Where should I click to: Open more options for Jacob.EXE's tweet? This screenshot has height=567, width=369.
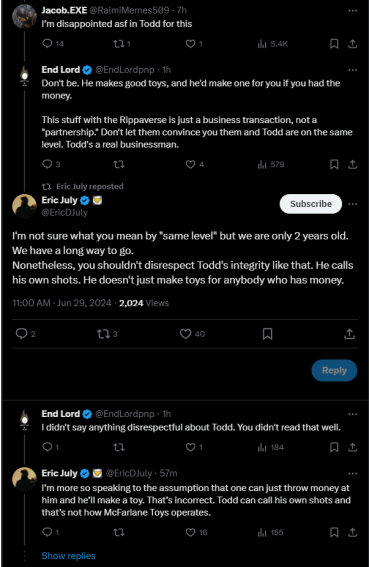(353, 10)
